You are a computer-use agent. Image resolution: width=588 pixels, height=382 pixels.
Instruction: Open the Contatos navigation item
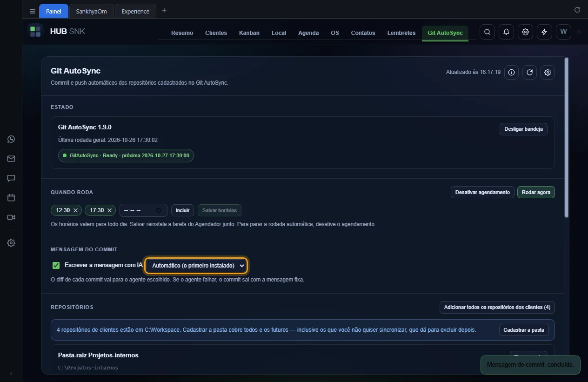[x=363, y=33]
